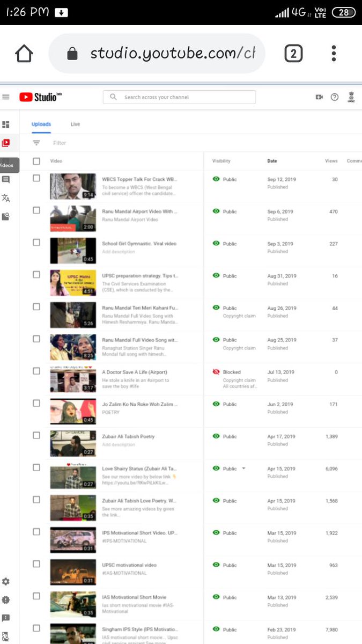The width and height of the screenshot is (362, 644).
Task: Tick the select-all videos checkbox
Action: [x=36, y=161]
